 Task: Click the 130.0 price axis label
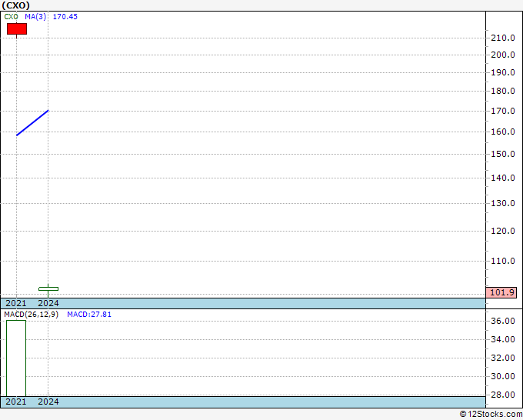[x=503, y=203]
